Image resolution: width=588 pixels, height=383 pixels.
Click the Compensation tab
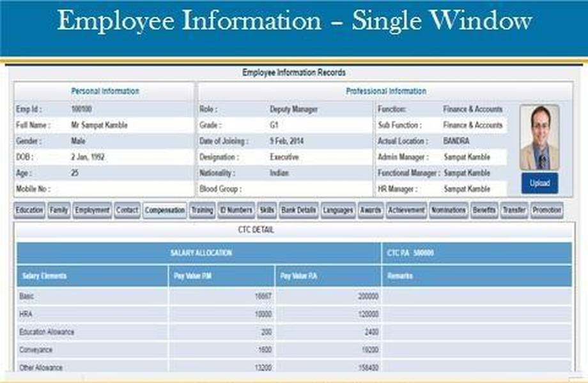165,210
